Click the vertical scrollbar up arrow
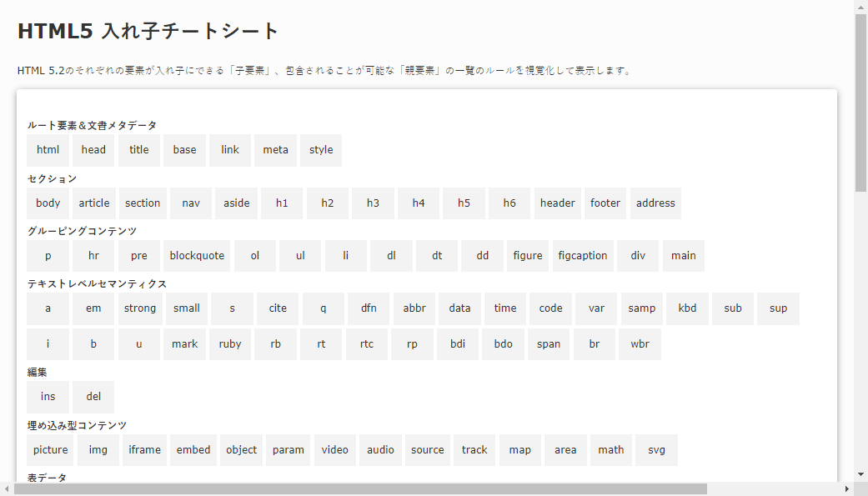Image resolution: width=868 pixels, height=496 pixels. pyautogui.click(x=860, y=7)
